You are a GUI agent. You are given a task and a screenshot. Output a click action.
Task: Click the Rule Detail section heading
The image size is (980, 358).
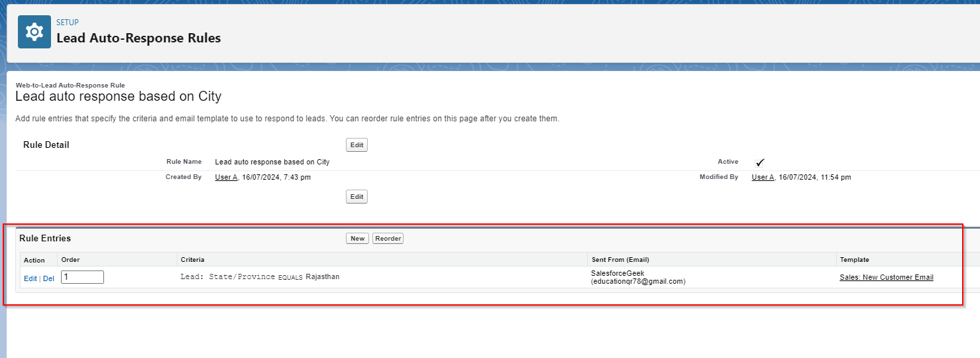pos(46,145)
